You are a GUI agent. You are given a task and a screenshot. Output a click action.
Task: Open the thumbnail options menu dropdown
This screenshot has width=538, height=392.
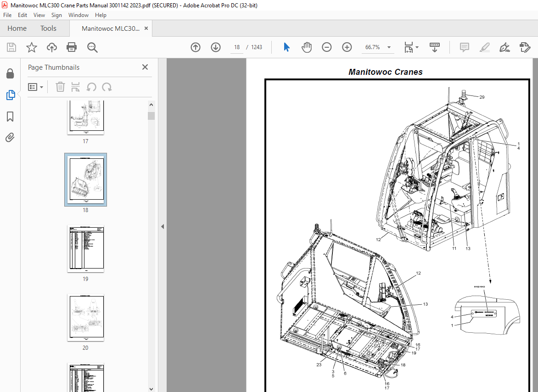(35, 87)
